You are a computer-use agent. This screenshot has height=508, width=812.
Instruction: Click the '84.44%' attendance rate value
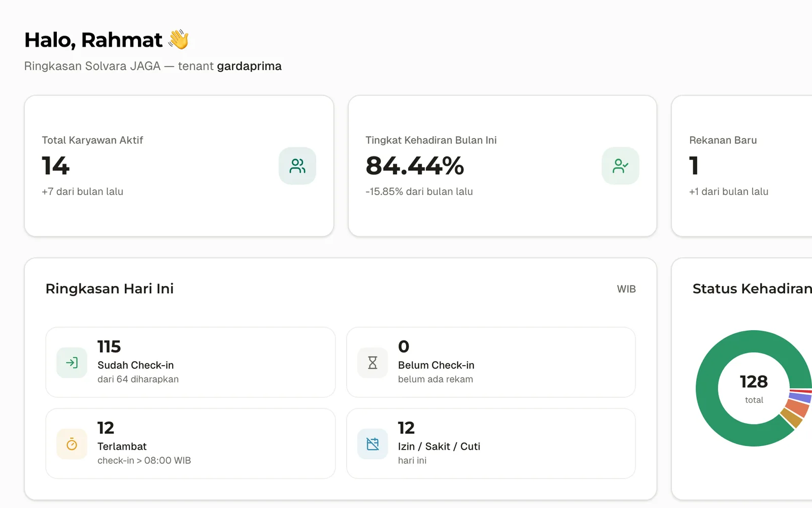click(x=415, y=166)
